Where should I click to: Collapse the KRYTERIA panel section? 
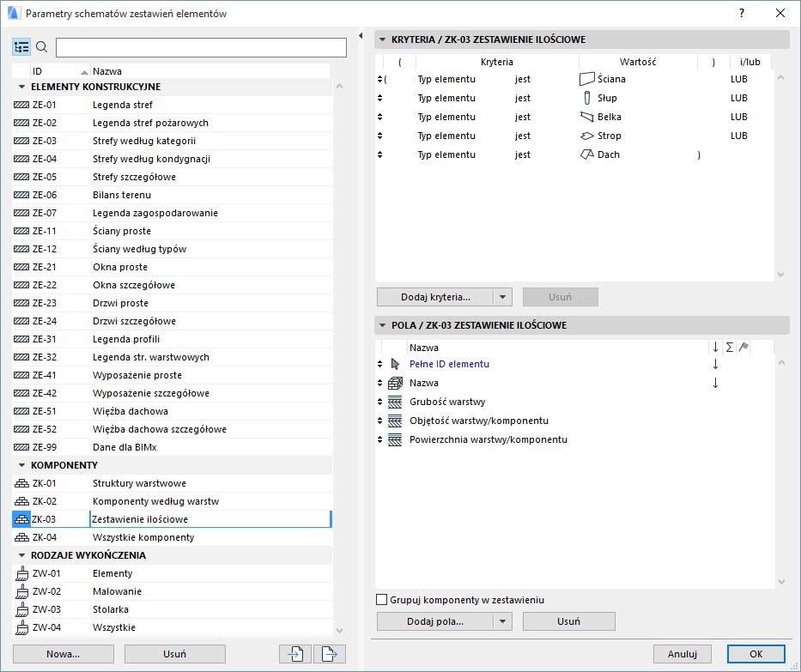382,39
